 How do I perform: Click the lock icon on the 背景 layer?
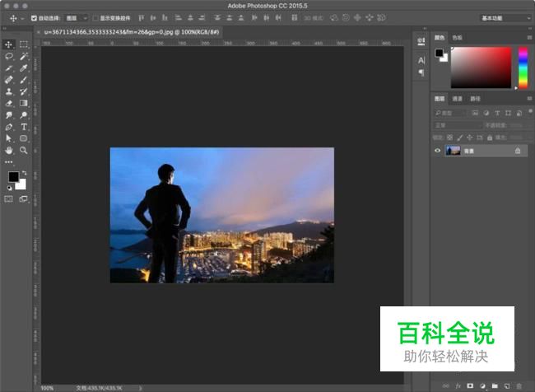[x=517, y=151]
